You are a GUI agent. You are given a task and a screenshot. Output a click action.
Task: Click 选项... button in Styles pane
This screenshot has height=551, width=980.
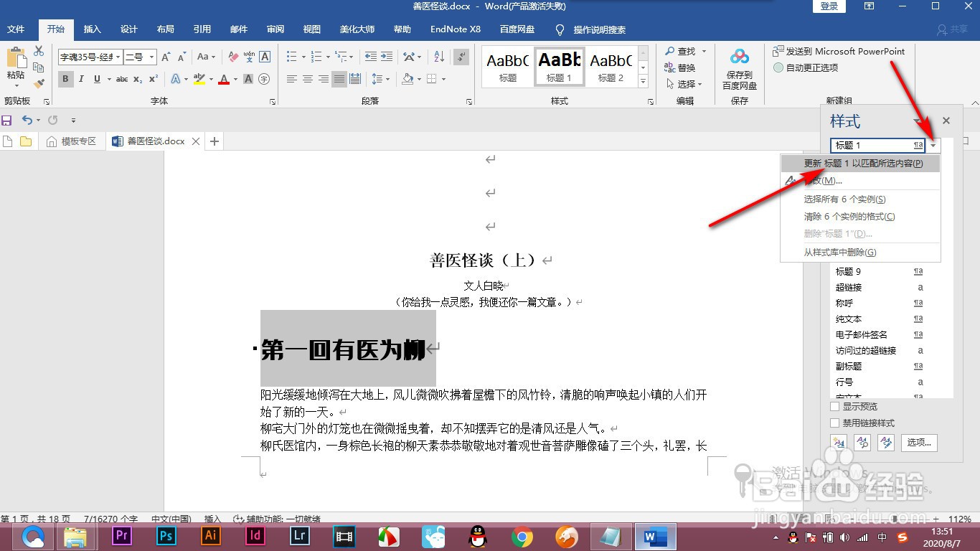tap(919, 443)
